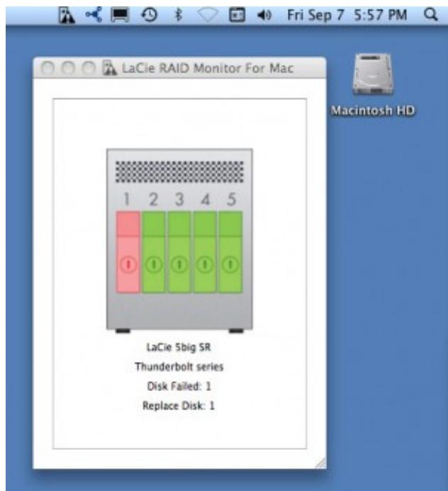This screenshot has width=448, height=491.
Task: Click the Bluetooth menu bar icon
Action: tap(178, 15)
